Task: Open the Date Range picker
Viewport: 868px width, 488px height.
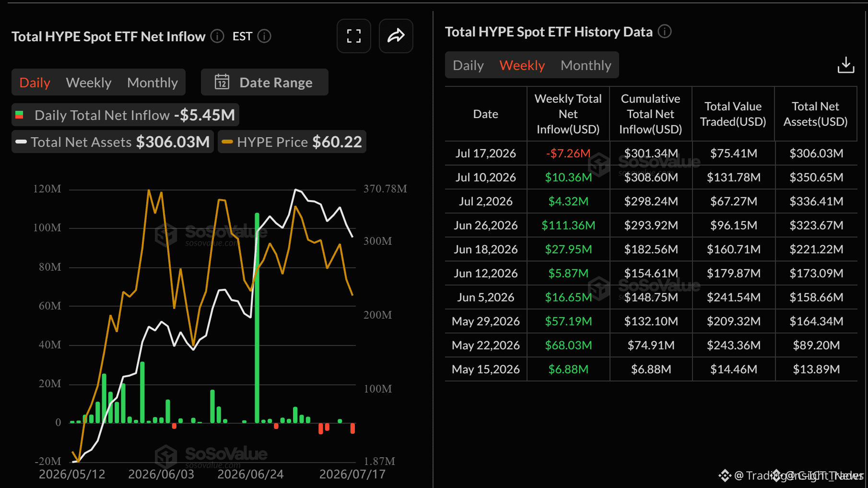Action: point(265,82)
